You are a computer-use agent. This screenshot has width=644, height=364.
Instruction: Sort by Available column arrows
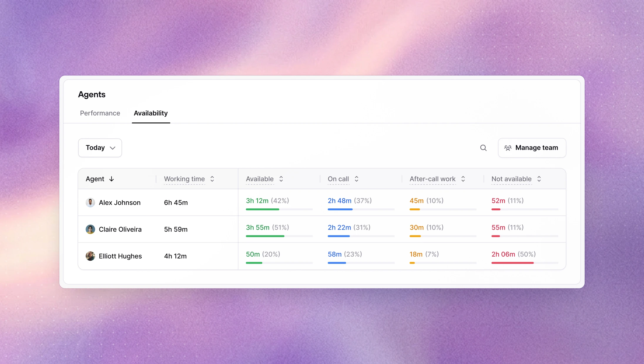281,179
